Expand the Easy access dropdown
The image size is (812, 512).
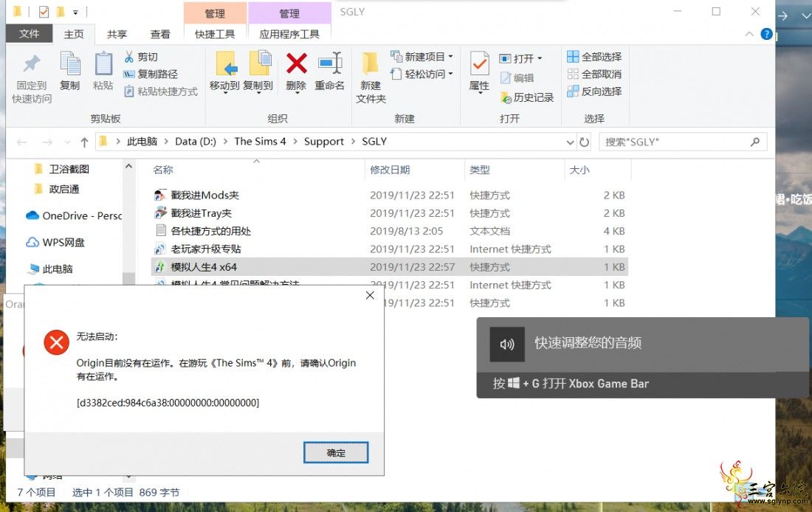point(450,74)
